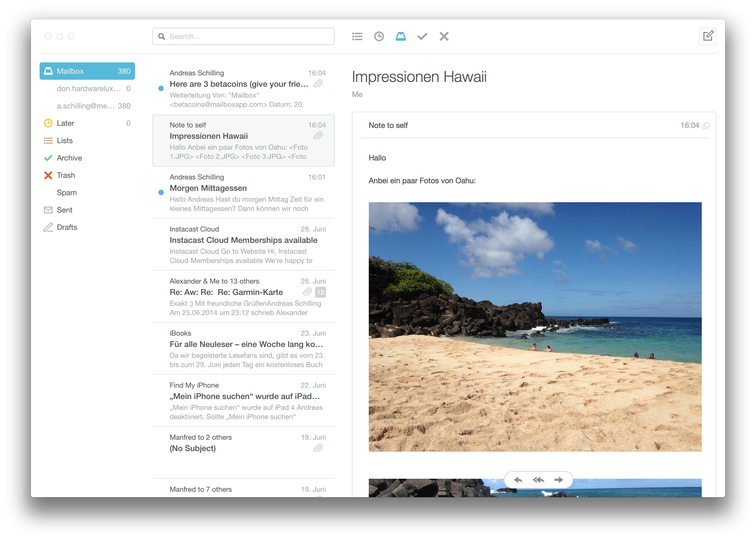Click the Impressionen Hawaii heading
The height and width of the screenshot is (540, 756).
tap(419, 77)
